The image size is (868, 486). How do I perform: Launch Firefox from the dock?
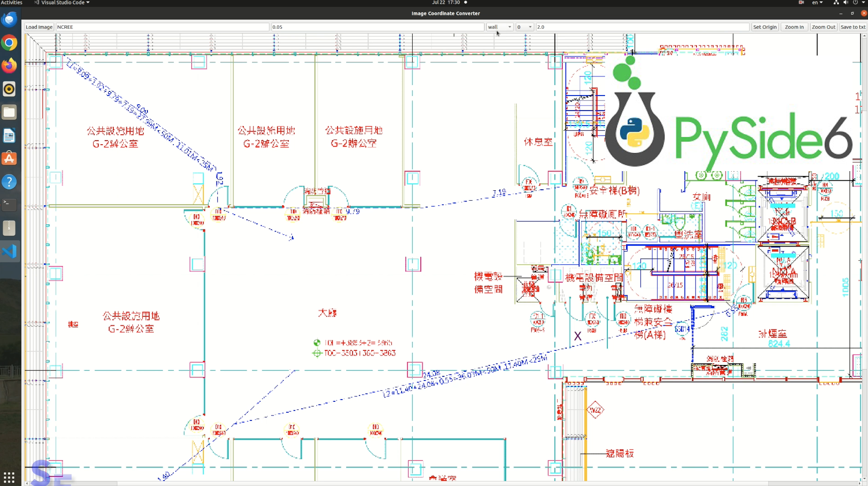tap(9, 66)
